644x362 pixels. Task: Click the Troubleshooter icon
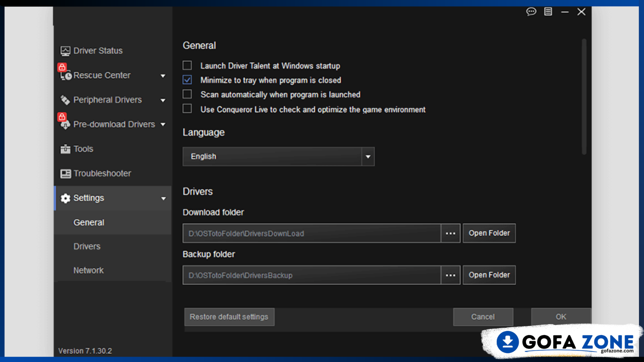pos(65,174)
